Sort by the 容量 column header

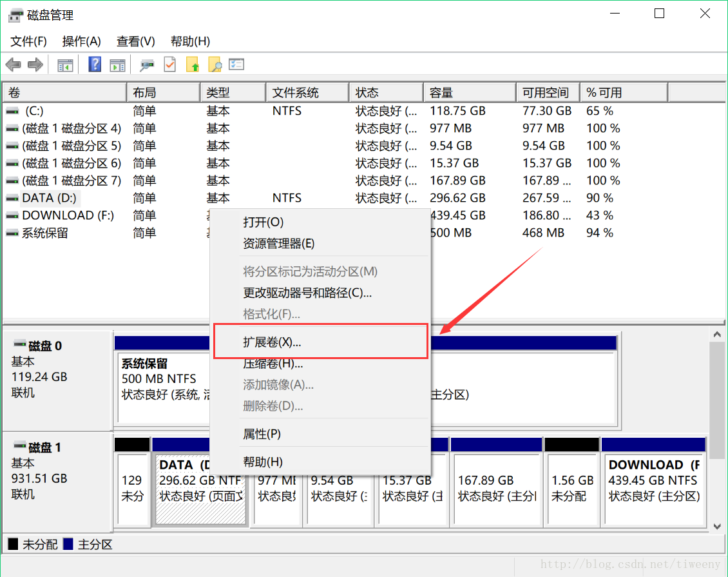pos(470,92)
